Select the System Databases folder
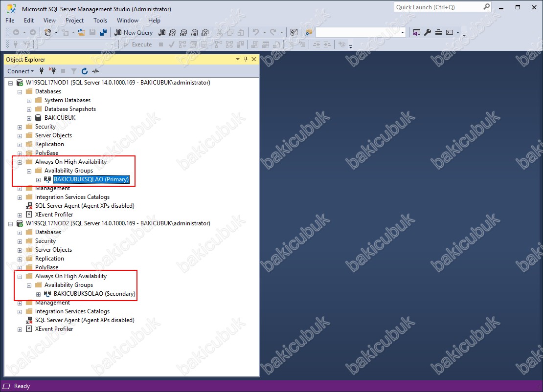This screenshot has height=392, width=543. pyautogui.click(x=67, y=100)
